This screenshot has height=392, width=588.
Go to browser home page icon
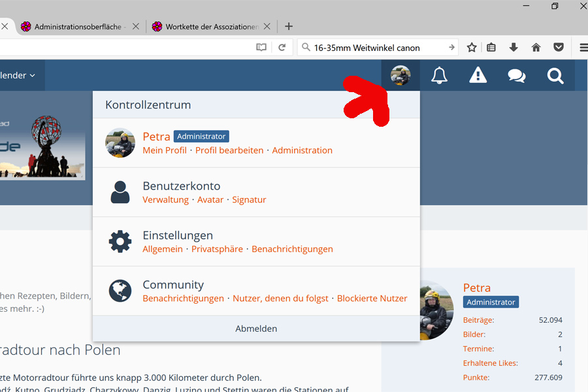(x=536, y=48)
